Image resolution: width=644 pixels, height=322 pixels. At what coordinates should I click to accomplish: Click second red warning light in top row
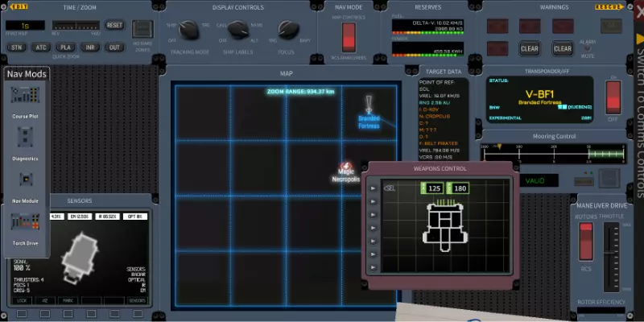coord(530,26)
